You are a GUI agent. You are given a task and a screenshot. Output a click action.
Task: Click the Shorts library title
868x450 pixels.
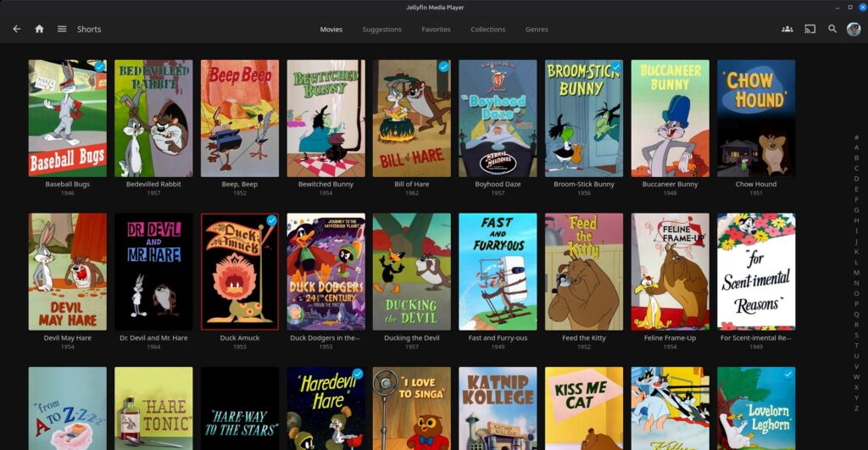click(x=89, y=30)
